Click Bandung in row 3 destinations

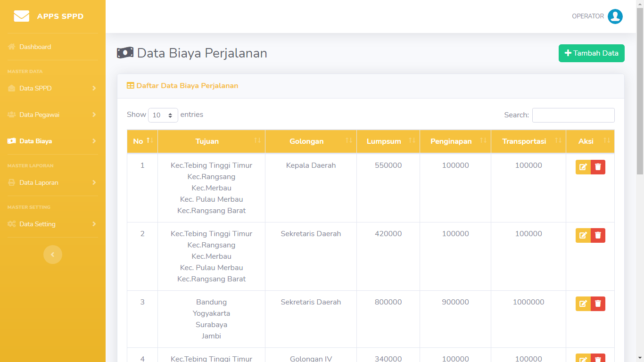pyautogui.click(x=211, y=302)
